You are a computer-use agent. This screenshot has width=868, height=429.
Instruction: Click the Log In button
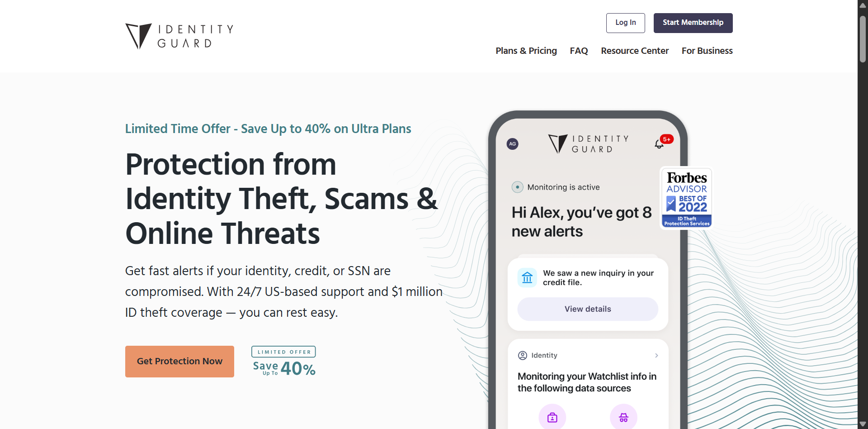pyautogui.click(x=625, y=23)
